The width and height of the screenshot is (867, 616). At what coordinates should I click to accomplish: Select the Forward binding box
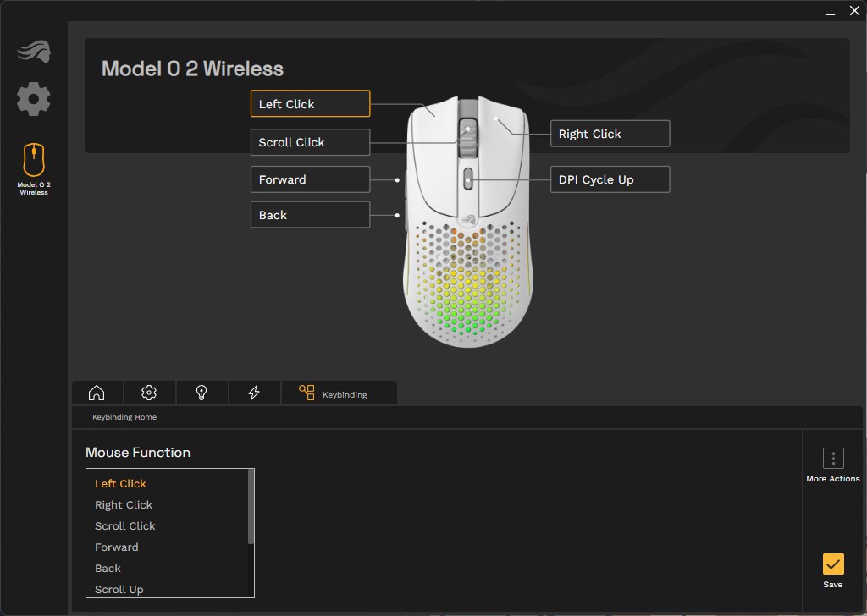coord(310,179)
